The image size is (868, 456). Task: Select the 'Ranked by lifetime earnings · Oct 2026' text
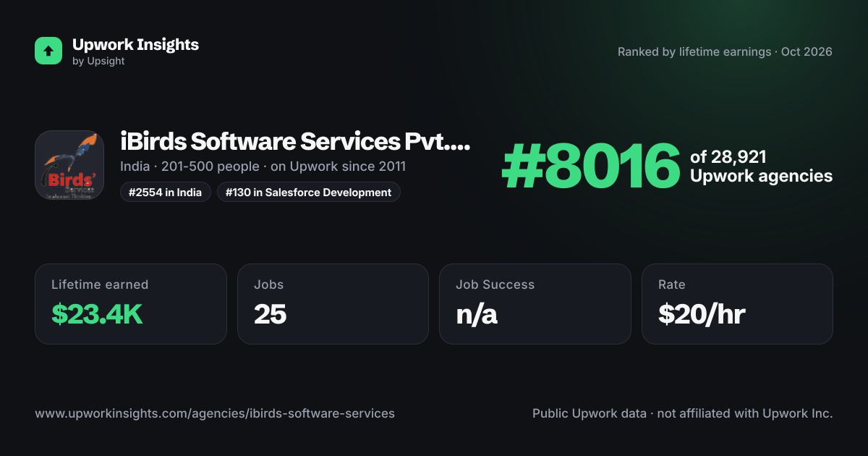(725, 52)
